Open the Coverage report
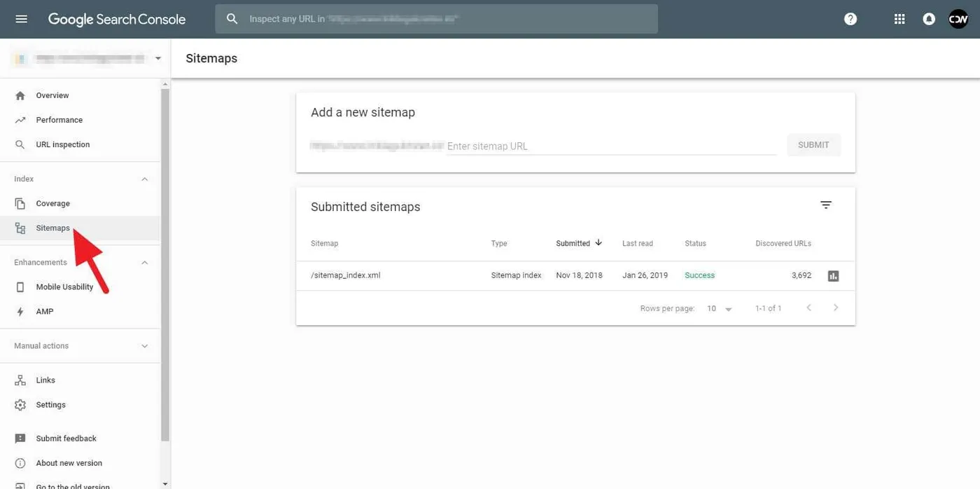Image resolution: width=980 pixels, height=489 pixels. coord(80,203)
